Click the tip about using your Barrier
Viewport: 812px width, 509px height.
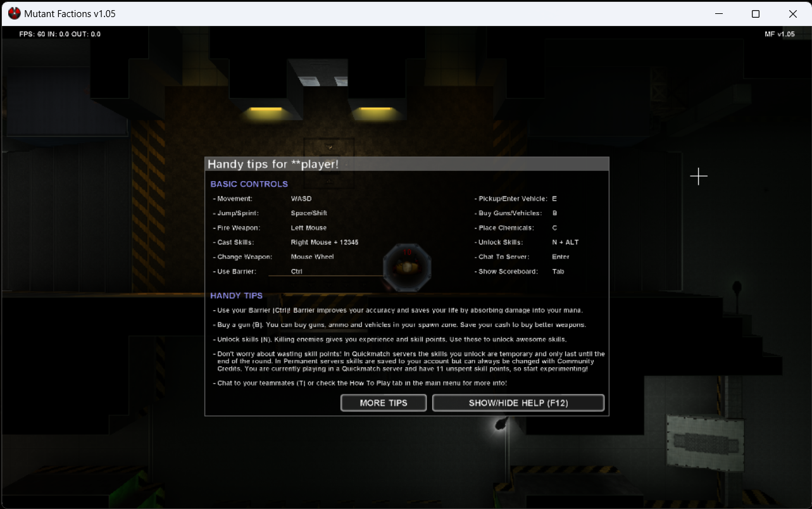pos(397,310)
